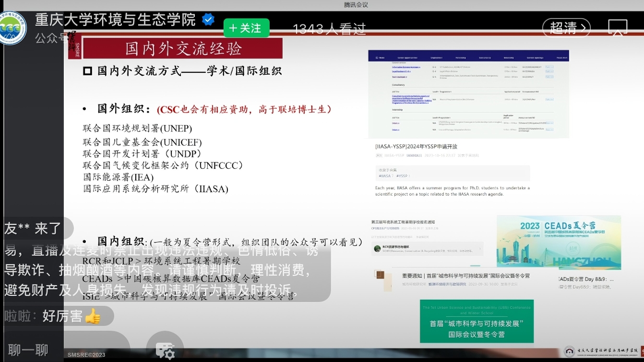Select the green 城市科学与可持续发展 conference banner
The image size is (644, 362).
[x=477, y=321]
